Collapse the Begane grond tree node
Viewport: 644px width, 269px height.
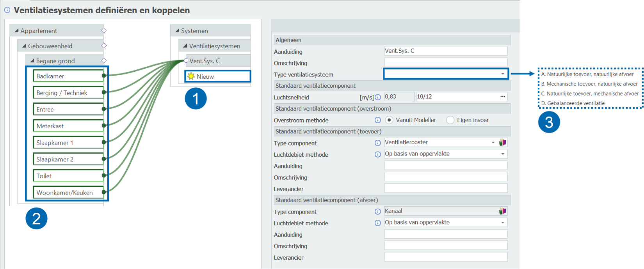coord(32,61)
